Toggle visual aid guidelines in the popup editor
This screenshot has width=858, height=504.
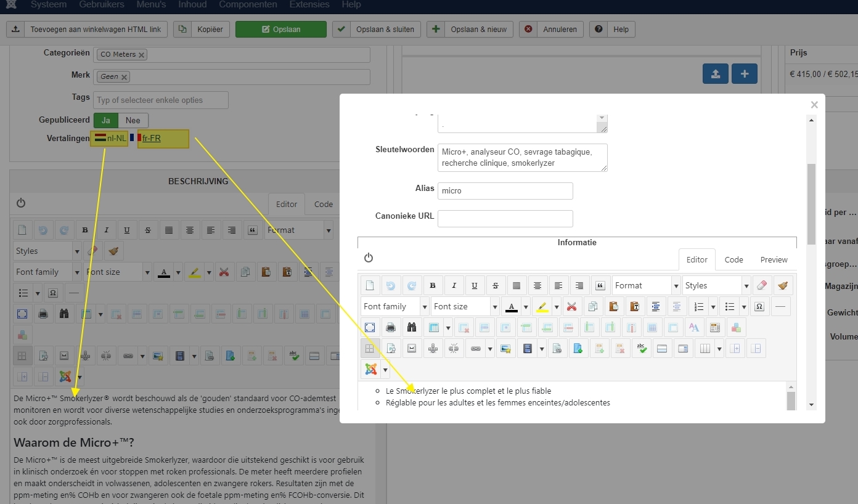pos(370,348)
